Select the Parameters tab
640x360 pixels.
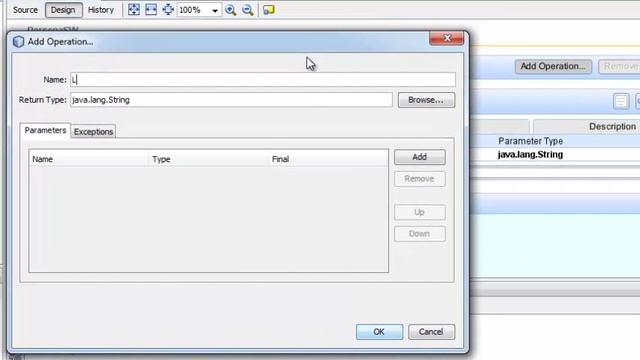pos(45,131)
